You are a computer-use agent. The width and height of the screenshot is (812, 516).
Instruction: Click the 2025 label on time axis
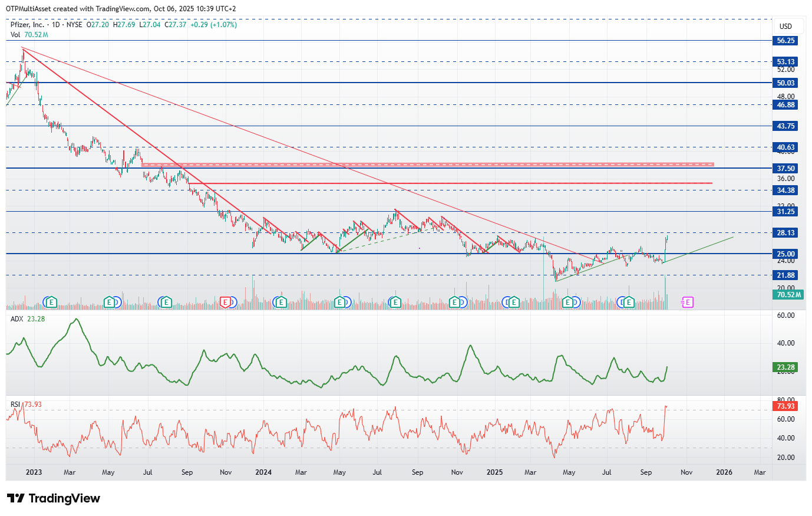click(494, 472)
